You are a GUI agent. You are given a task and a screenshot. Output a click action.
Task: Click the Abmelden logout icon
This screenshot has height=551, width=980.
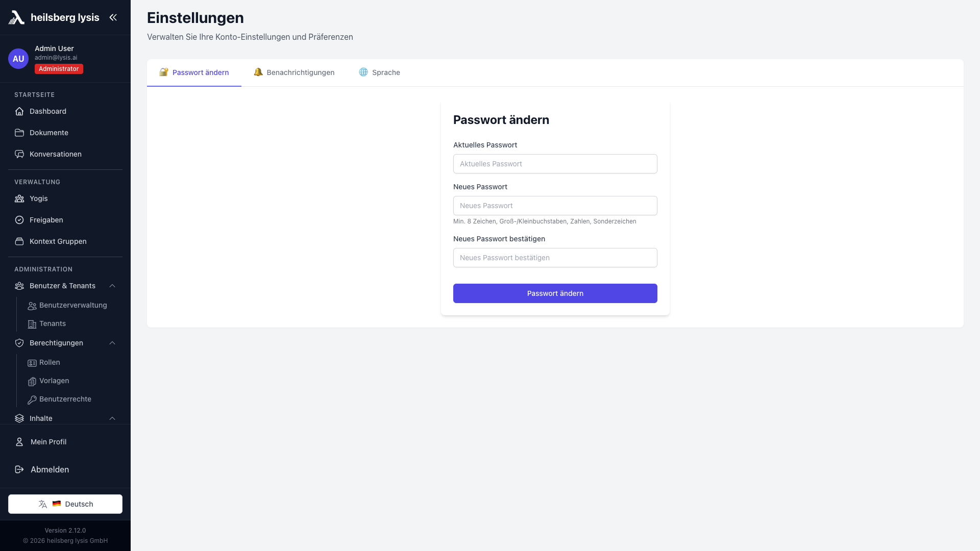tap(19, 469)
